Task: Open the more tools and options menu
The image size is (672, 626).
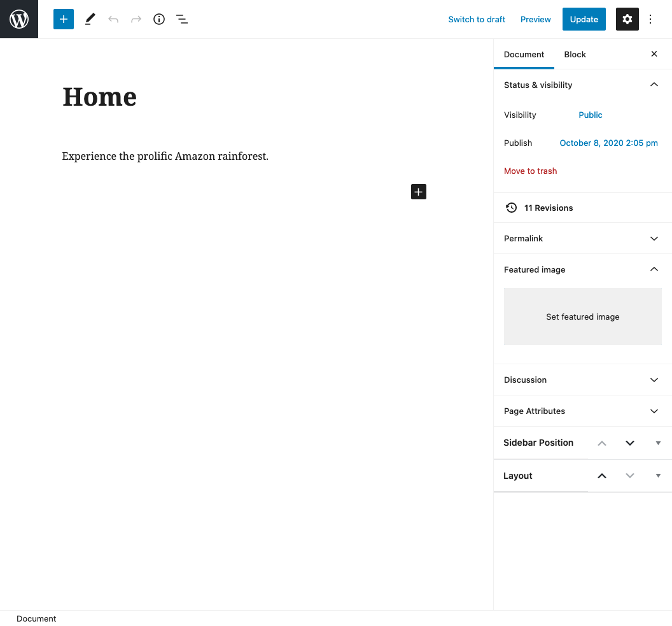Action: point(650,19)
